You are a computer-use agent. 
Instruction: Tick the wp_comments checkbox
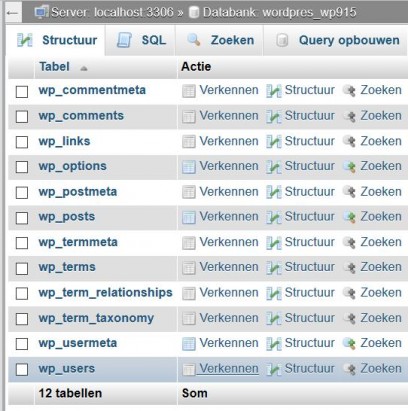pyautogui.click(x=22, y=117)
